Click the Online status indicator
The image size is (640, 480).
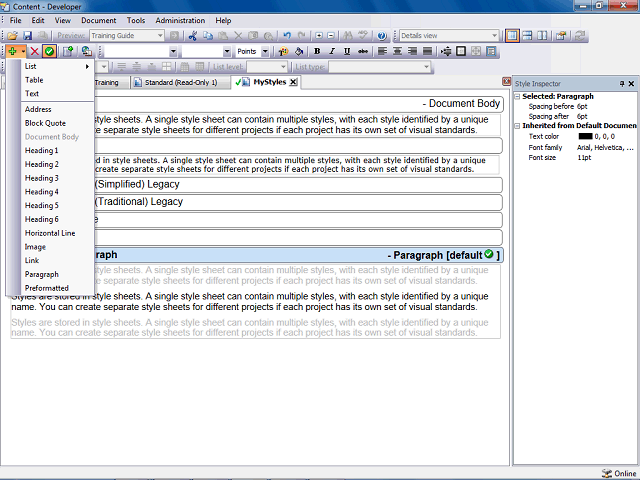[619, 473]
